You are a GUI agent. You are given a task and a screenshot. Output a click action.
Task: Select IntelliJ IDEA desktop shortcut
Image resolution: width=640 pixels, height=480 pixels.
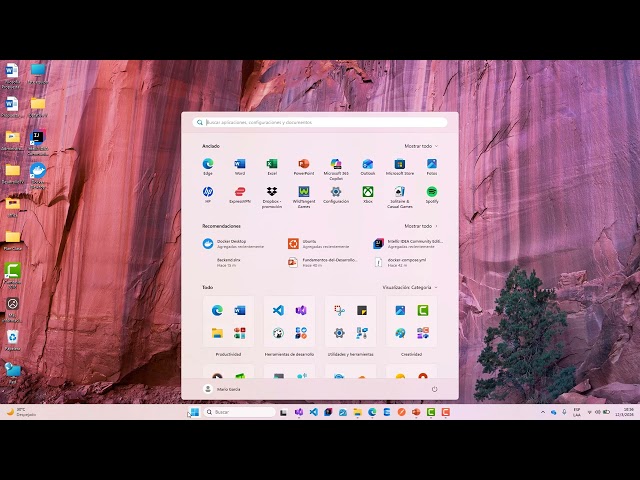pos(38,143)
